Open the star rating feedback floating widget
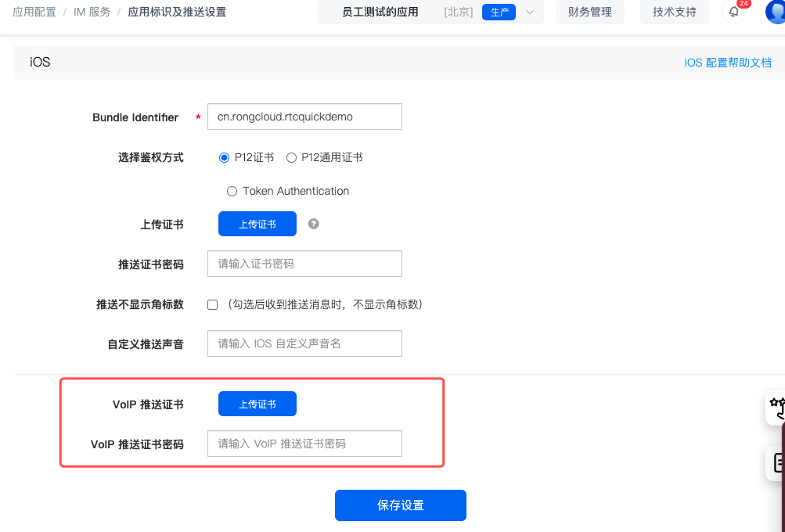 [x=776, y=408]
